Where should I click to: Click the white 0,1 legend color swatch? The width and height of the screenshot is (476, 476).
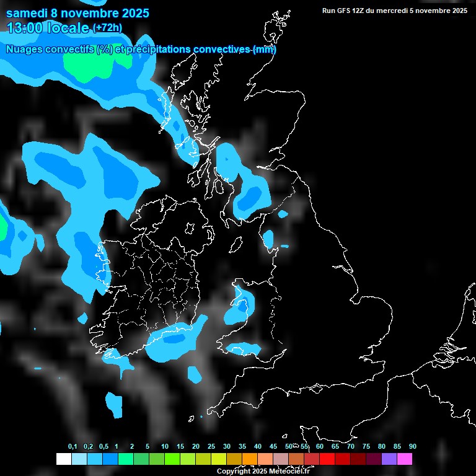tap(63, 459)
